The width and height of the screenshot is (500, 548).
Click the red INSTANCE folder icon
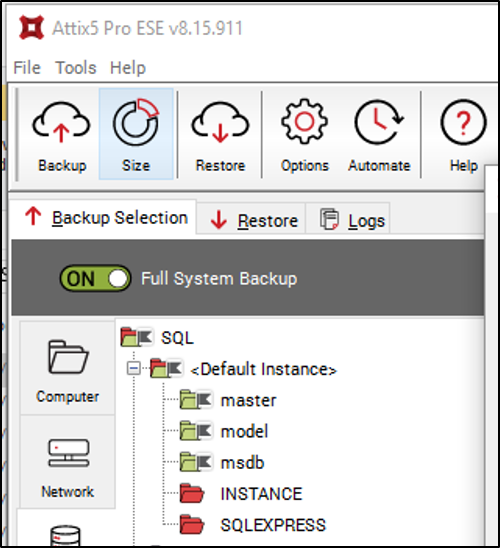192,493
